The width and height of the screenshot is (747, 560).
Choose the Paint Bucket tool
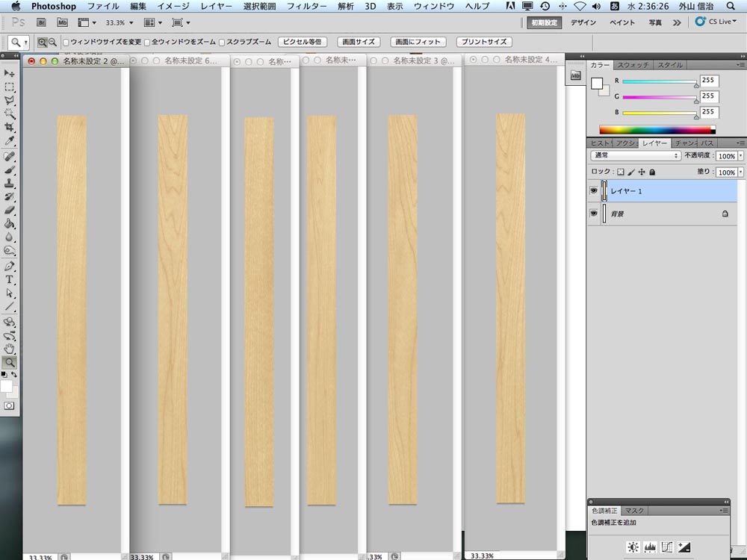click(x=10, y=224)
